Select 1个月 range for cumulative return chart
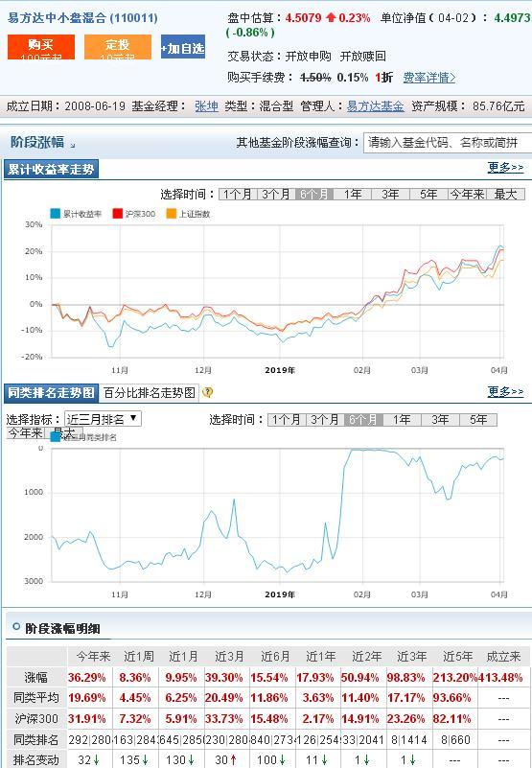The height and width of the screenshot is (768, 532). coord(238,195)
